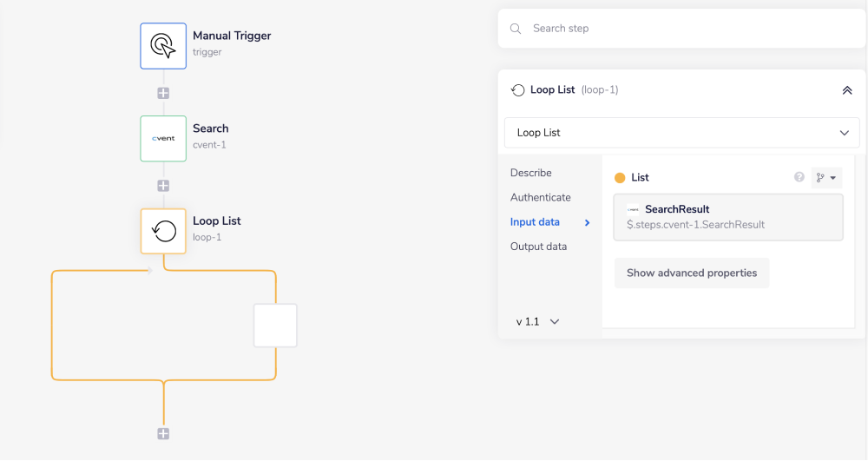Switch to the Describe tab

pos(531,173)
